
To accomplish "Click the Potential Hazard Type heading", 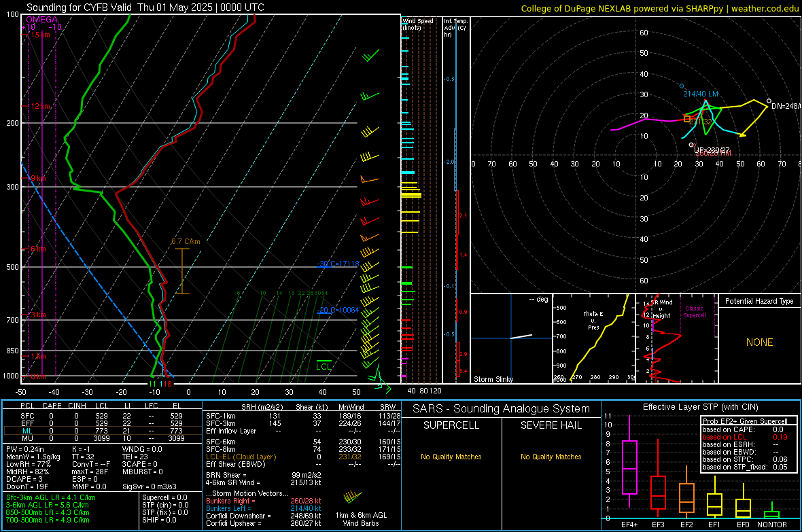I will pos(760,301).
